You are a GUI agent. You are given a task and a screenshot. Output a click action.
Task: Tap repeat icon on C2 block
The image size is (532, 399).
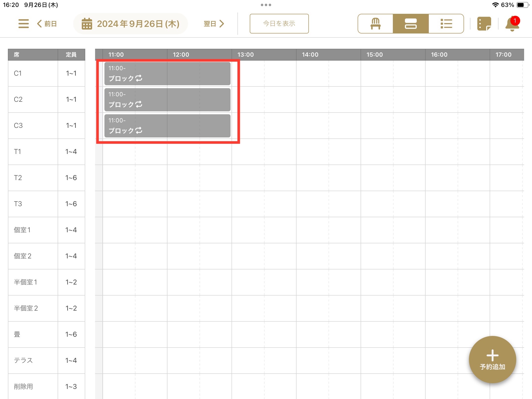pos(139,104)
